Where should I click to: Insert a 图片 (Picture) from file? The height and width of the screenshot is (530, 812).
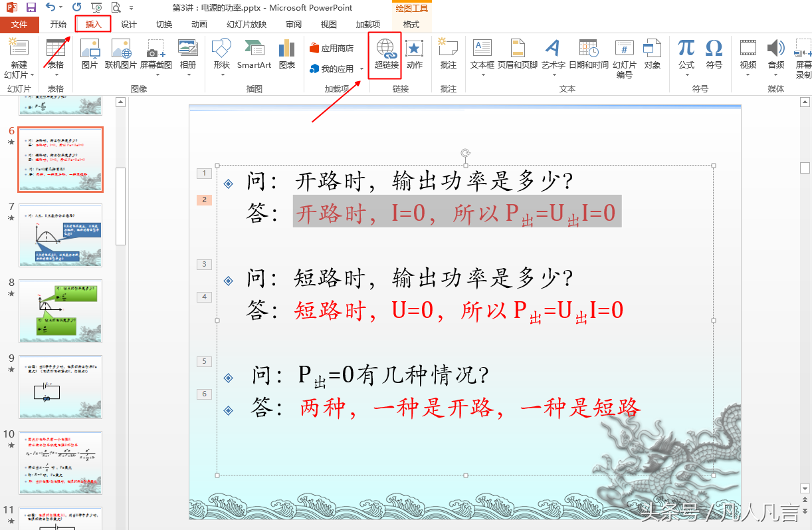(89, 55)
